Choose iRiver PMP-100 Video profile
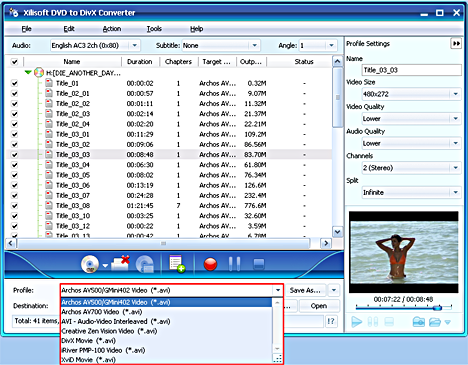 coord(166,350)
